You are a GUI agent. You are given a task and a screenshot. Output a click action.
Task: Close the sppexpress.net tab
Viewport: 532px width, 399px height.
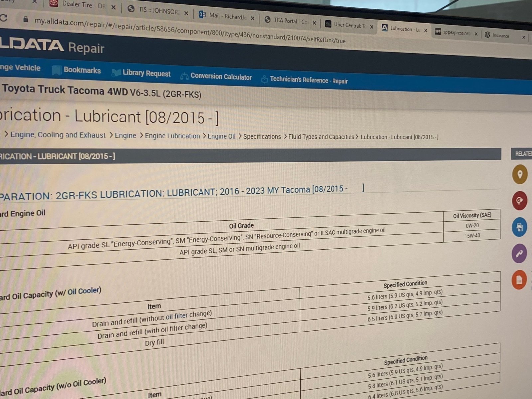click(476, 34)
